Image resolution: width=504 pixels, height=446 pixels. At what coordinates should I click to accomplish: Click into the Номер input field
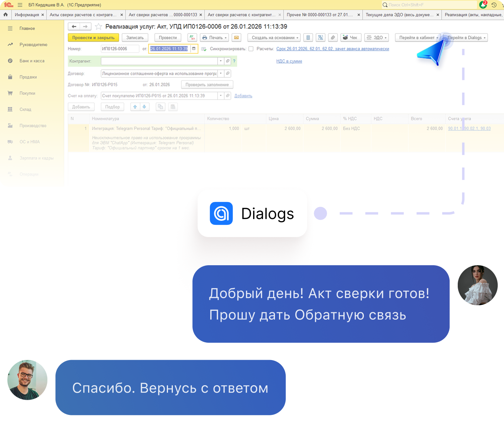[x=119, y=49]
